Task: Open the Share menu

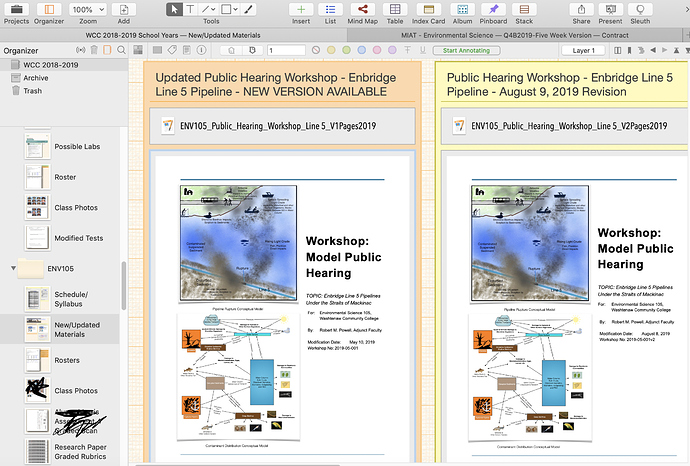Action: 581,9
